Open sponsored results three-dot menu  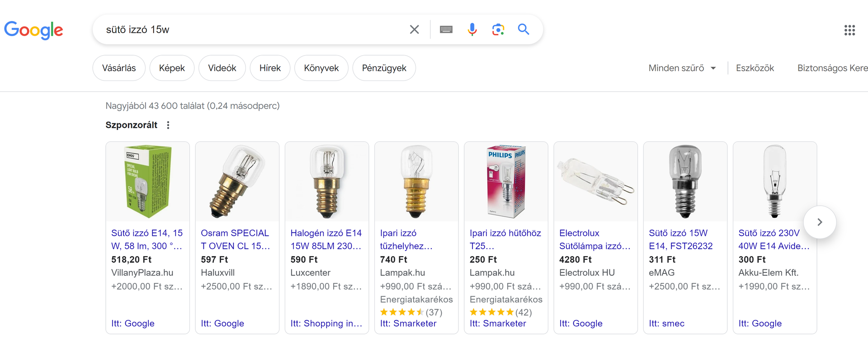click(x=168, y=125)
